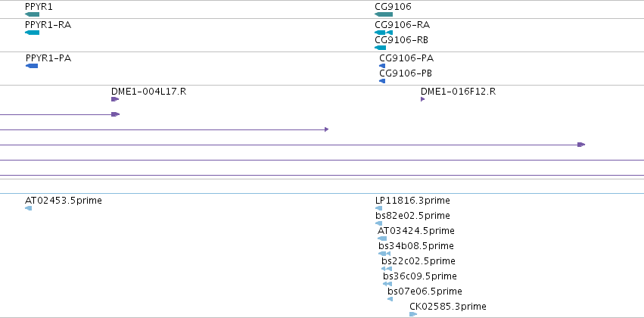The width and height of the screenshot is (644, 318).
Task: Click the bs36c09.5prime label
Action: (420, 277)
